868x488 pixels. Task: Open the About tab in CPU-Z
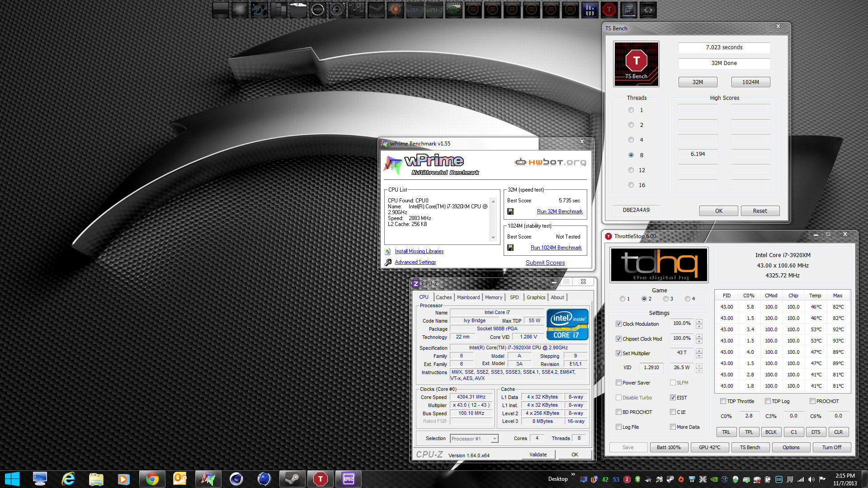point(557,297)
